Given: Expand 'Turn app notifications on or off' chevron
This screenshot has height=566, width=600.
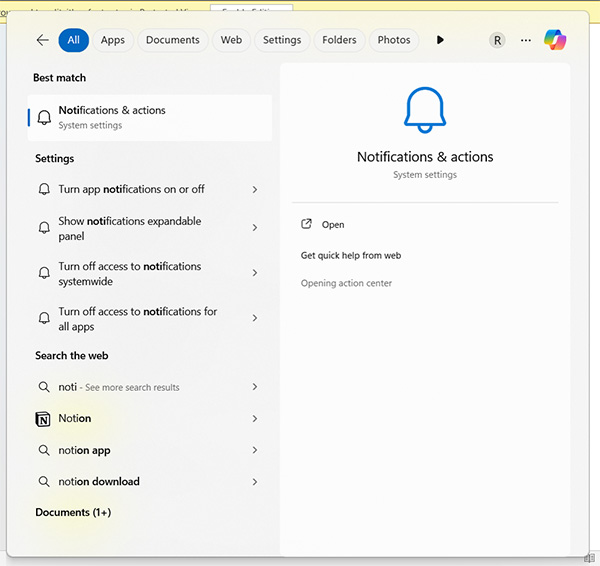Looking at the screenshot, I should coord(255,189).
